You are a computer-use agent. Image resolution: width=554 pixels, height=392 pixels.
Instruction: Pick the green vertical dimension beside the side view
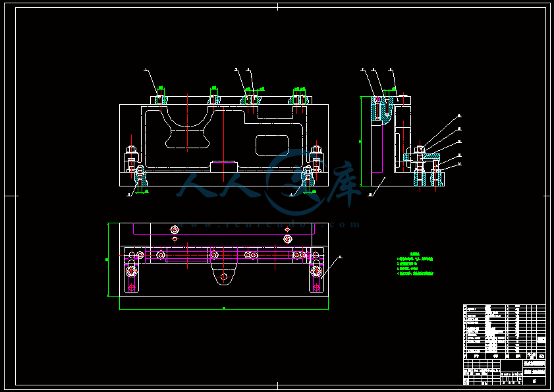[x=361, y=141]
